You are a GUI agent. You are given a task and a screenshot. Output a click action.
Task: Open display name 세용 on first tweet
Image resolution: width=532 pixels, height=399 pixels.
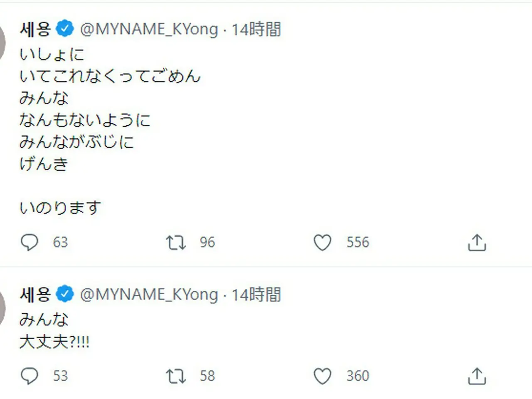(x=35, y=29)
